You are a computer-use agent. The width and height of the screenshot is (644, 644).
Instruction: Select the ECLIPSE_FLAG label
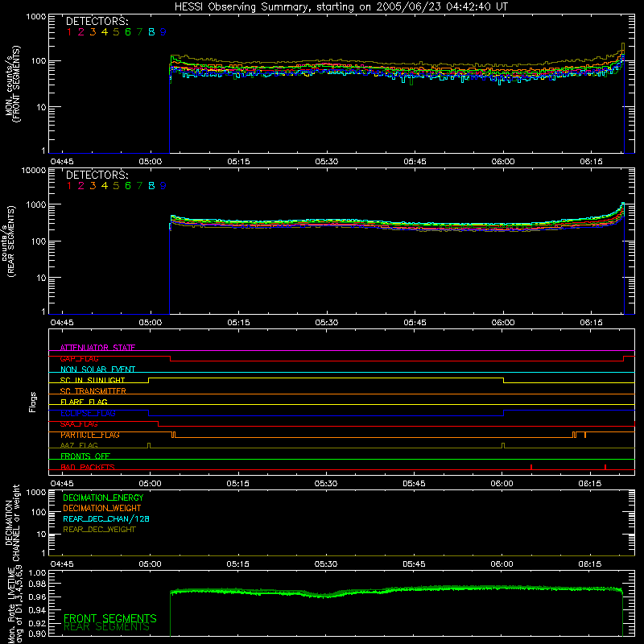[x=88, y=413]
